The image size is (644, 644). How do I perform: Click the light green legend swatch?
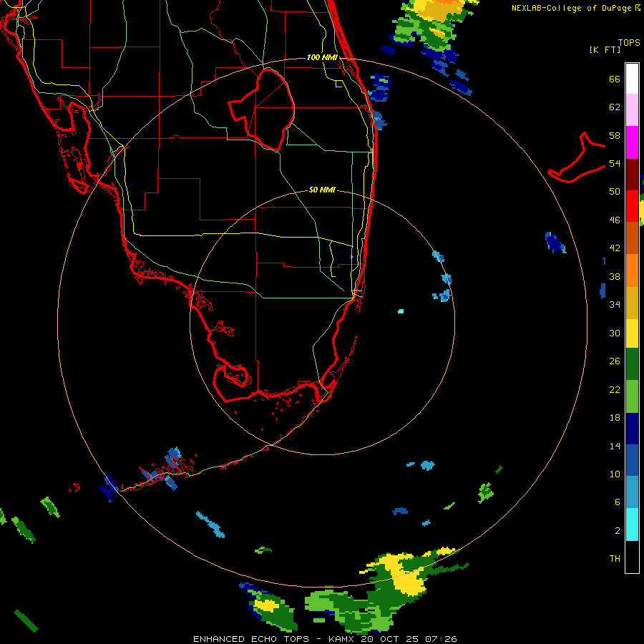(632, 396)
